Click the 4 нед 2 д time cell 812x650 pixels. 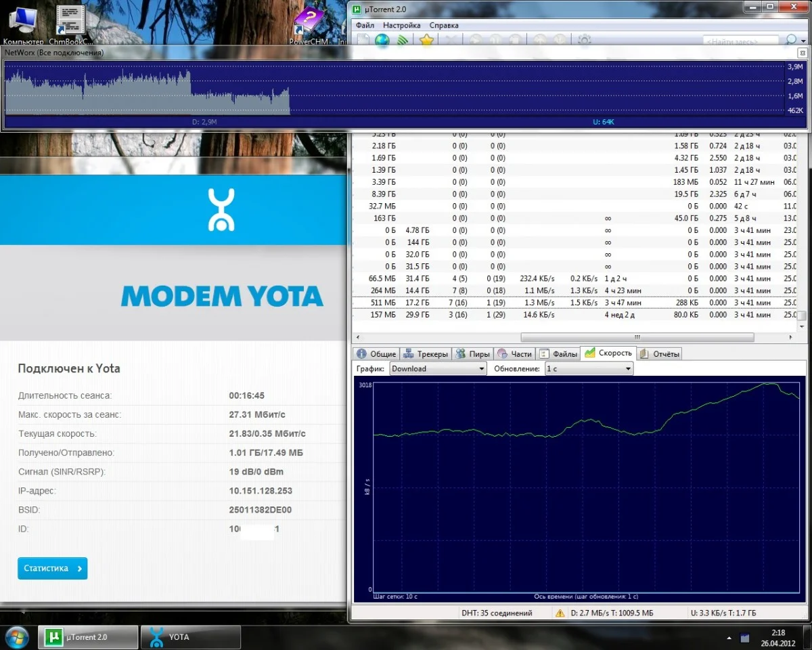(621, 315)
